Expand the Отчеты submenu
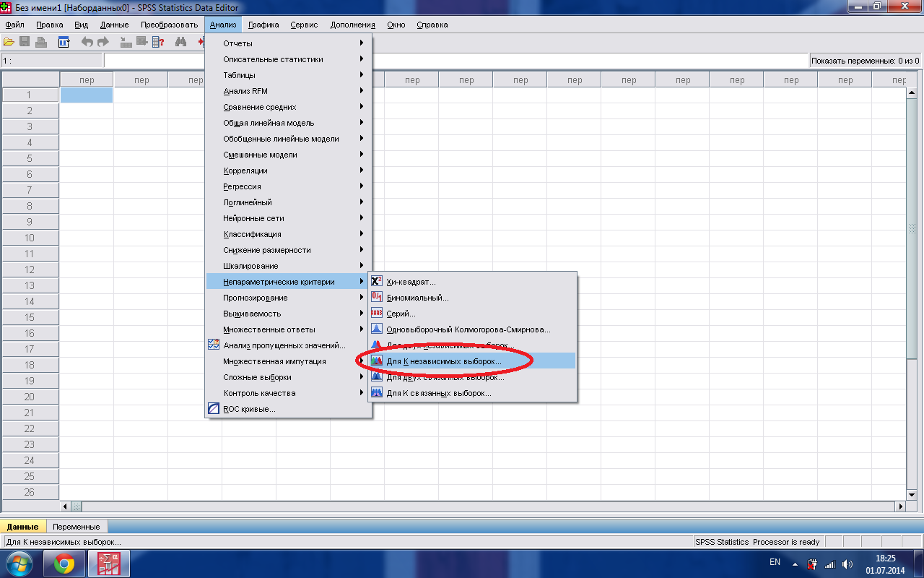The image size is (924, 578). point(289,43)
